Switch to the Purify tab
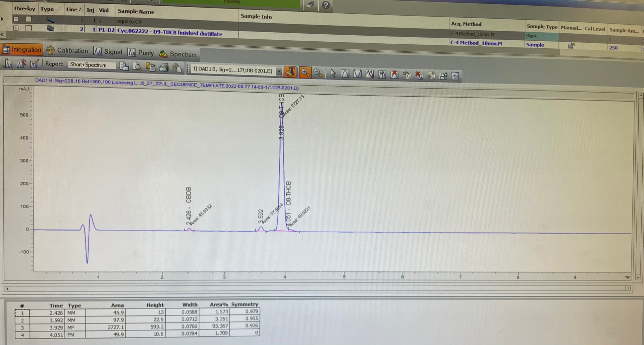 [x=141, y=53]
